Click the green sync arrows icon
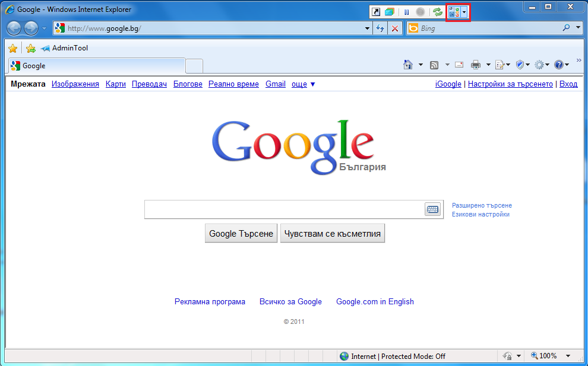This screenshot has height=366, width=588. [x=438, y=12]
